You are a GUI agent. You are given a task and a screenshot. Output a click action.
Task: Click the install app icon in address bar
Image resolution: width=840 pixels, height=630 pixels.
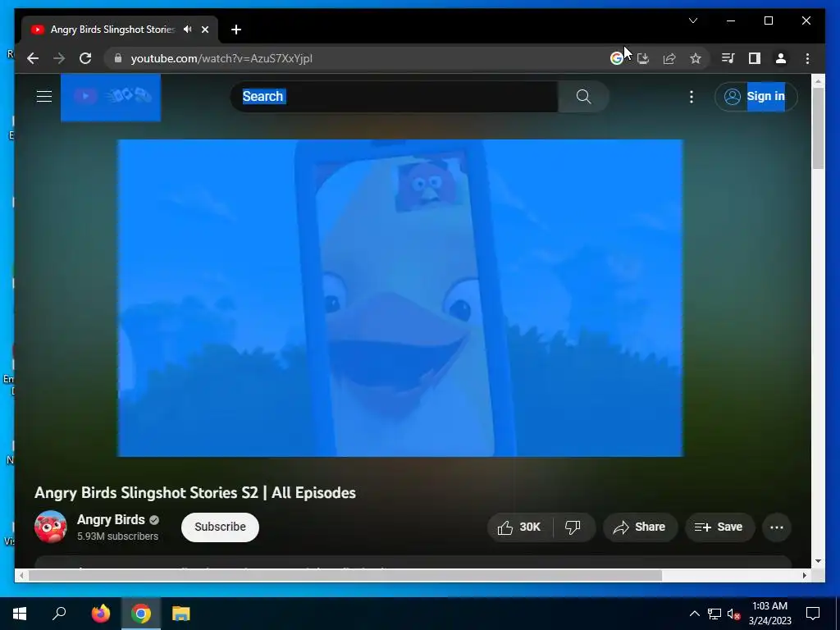(643, 58)
